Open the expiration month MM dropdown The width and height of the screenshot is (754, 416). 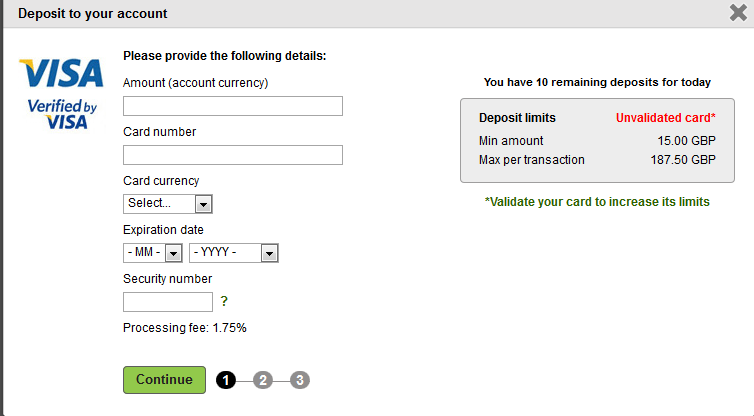(152, 253)
